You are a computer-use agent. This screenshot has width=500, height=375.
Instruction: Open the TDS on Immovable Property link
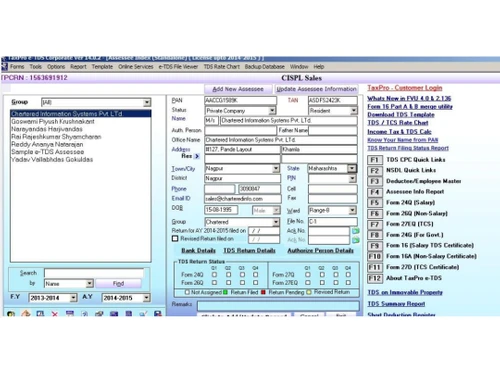point(405,292)
